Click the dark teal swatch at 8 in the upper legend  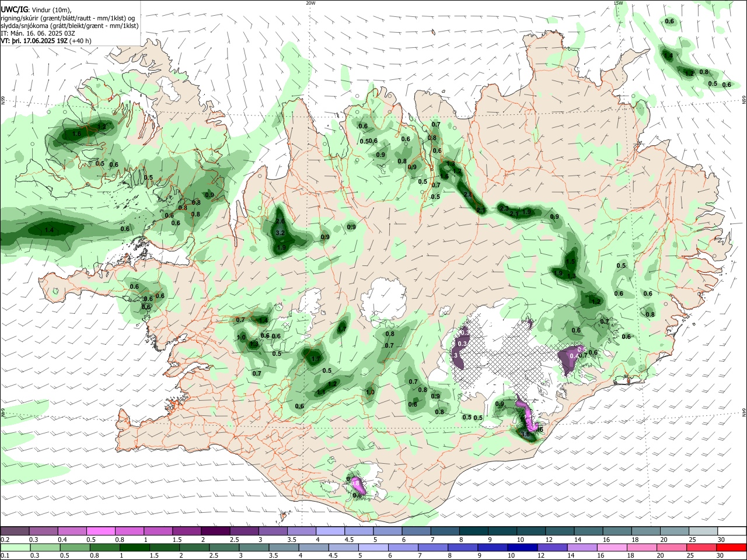pos(474,531)
